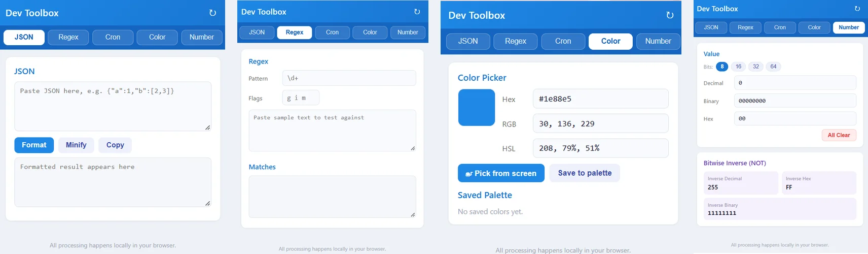The height and width of the screenshot is (254, 868).
Task: Focus the color Hex field showing #1e88e5
Action: click(x=600, y=99)
